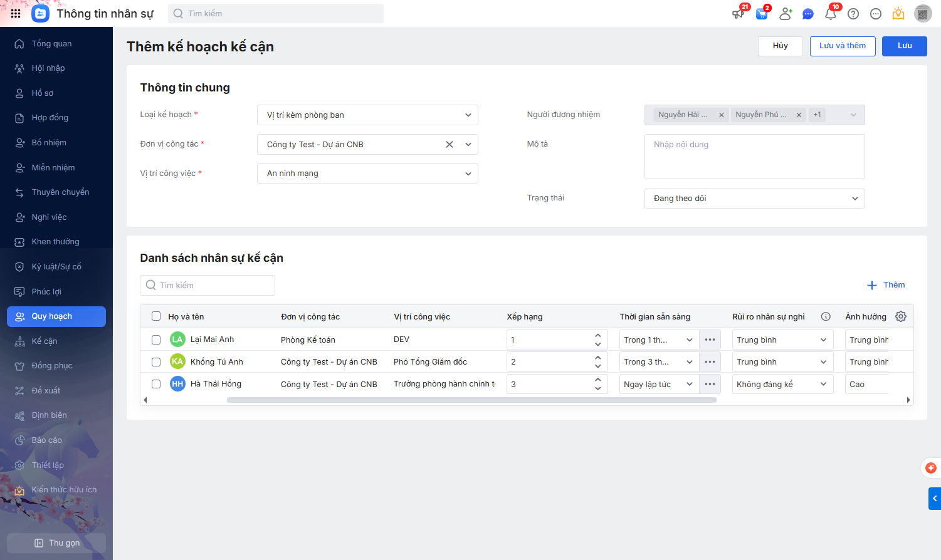Viewport: 941px width, 560px height.
Task: Click the Lưu và thêm button
Action: 842,46
